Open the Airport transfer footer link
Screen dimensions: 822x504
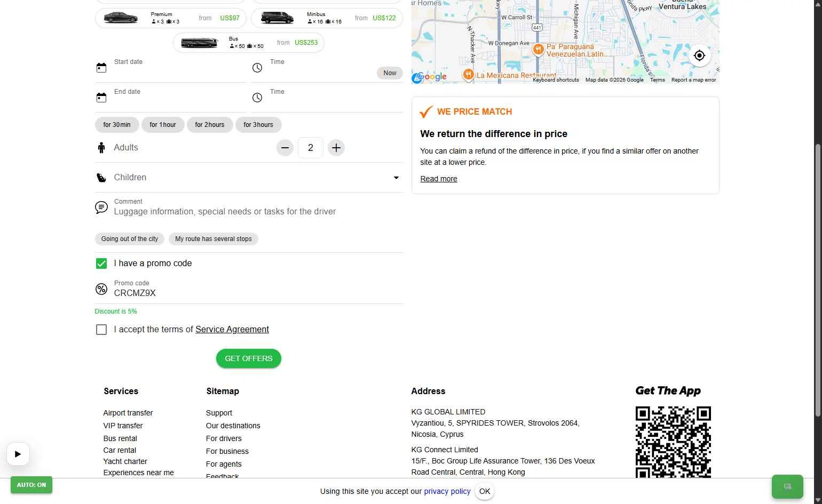pyautogui.click(x=128, y=413)
